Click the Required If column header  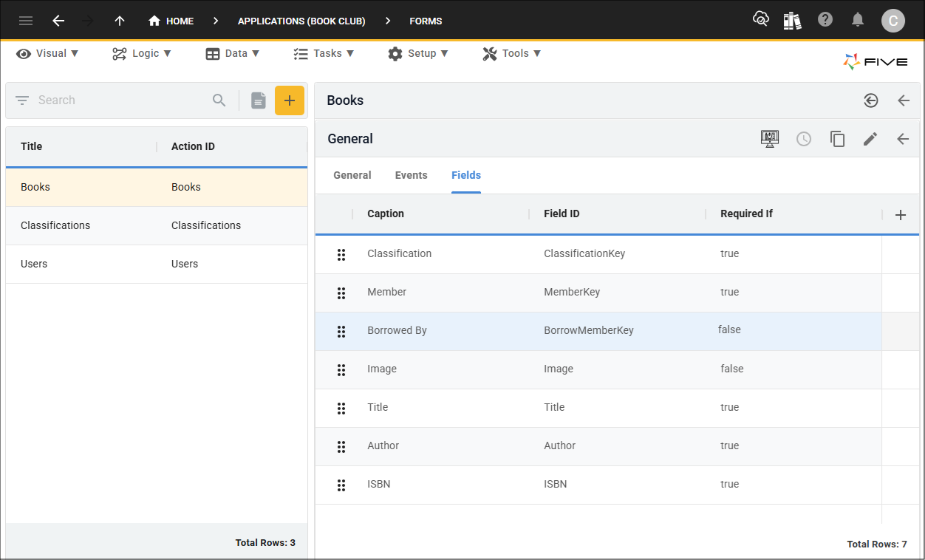coord(746,214)
